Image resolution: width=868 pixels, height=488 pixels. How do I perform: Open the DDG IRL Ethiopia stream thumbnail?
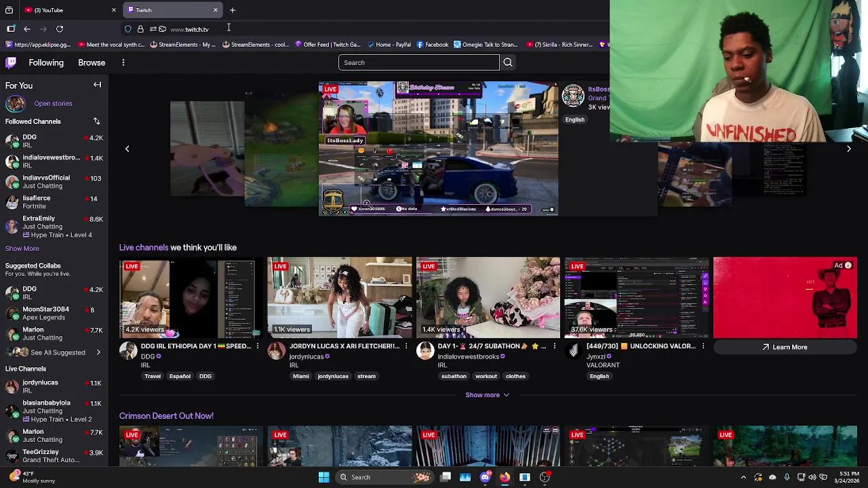(191, 298)
